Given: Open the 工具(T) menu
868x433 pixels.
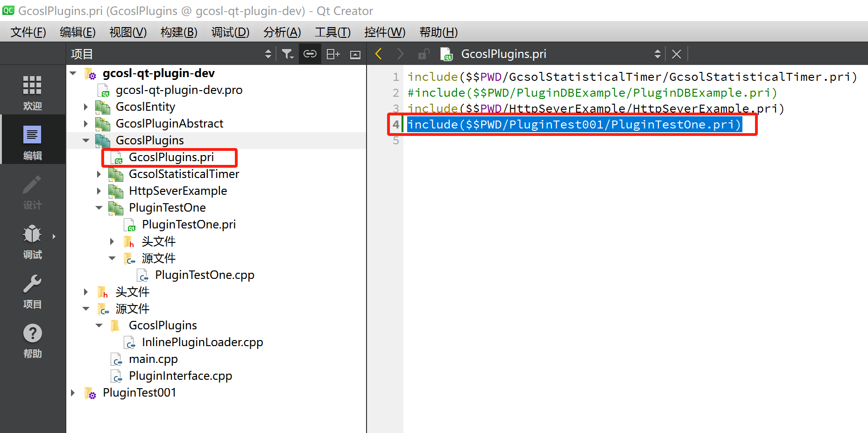Looking at the screenshot, I should 332,32.
